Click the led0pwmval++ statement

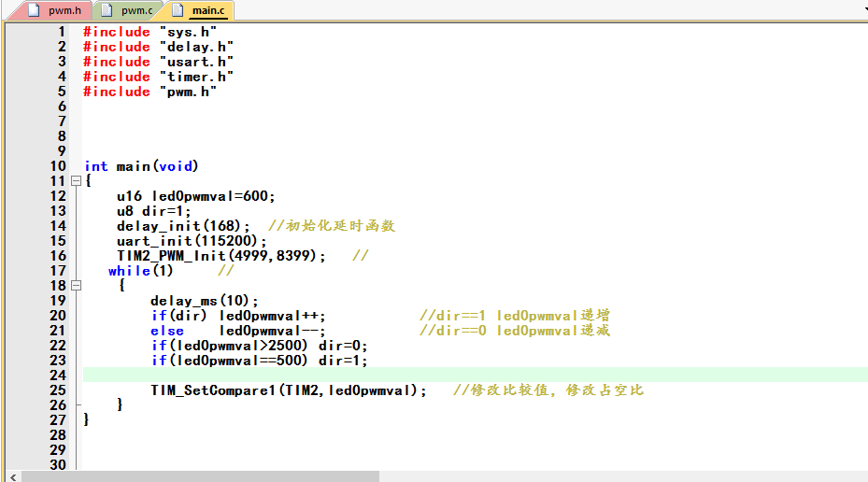[x=272, y=316]
